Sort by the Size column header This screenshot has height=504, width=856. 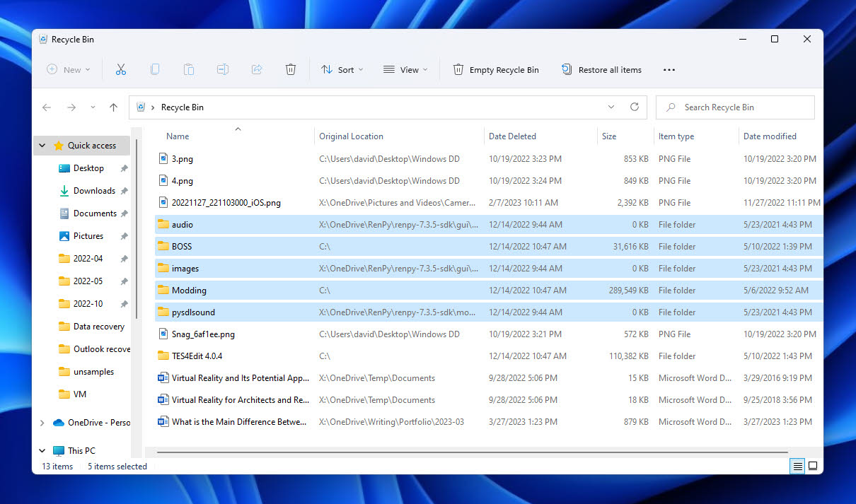pos(609,136)
